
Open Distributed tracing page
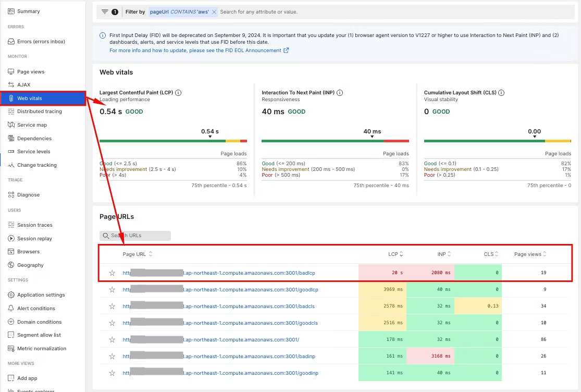(35, 112)
